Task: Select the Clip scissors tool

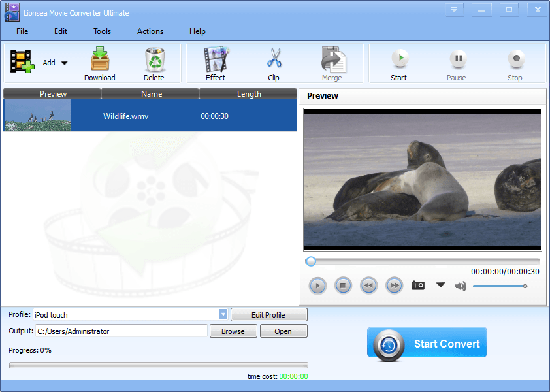Action: (x=274, y=60)
